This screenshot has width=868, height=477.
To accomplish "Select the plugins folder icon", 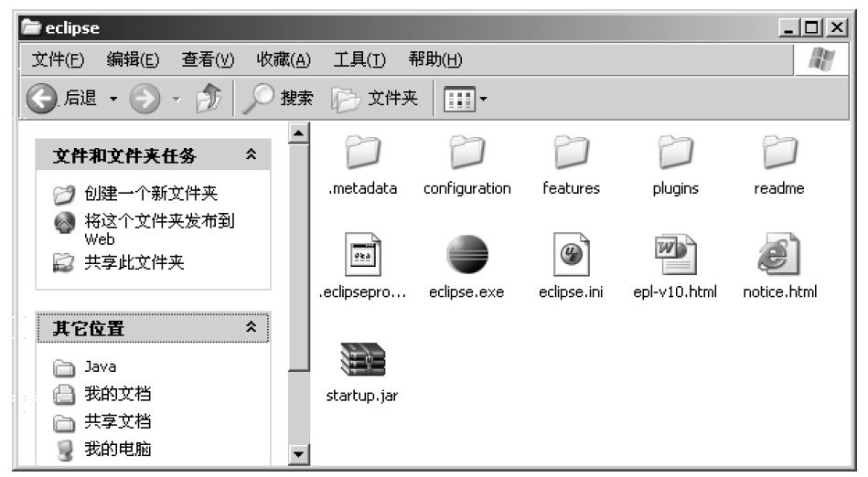I will tap(675, 152).
